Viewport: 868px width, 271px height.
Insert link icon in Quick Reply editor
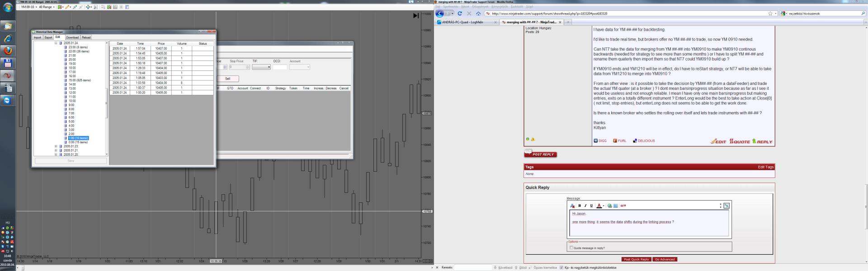(x=609, y=206)
